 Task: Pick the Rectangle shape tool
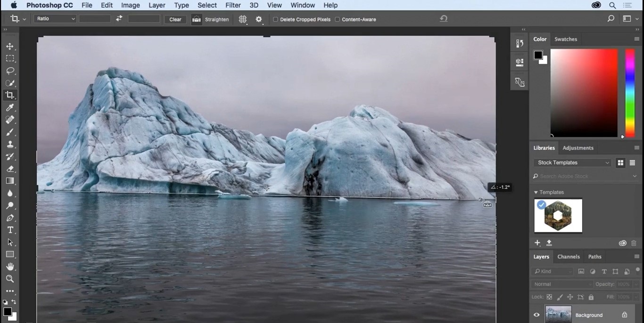10,254
